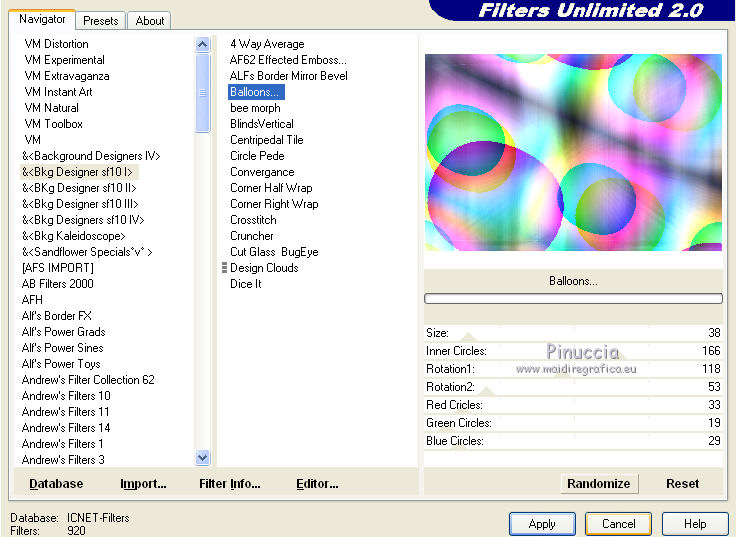Click the scroll down arrow in the category list
Viewport: 736px width, 537px height.
(202, 457)
